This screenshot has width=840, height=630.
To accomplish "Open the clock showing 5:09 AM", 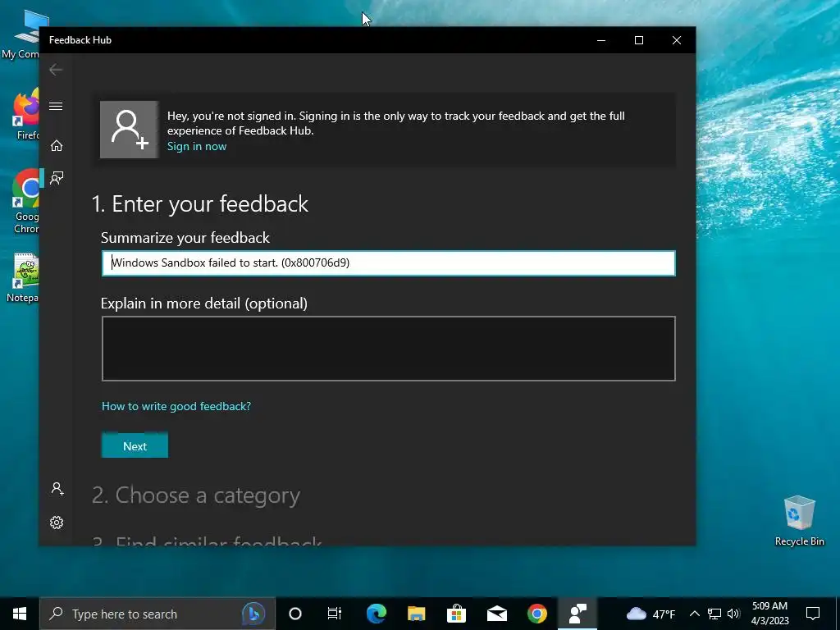I will click(x=769, y=614).
